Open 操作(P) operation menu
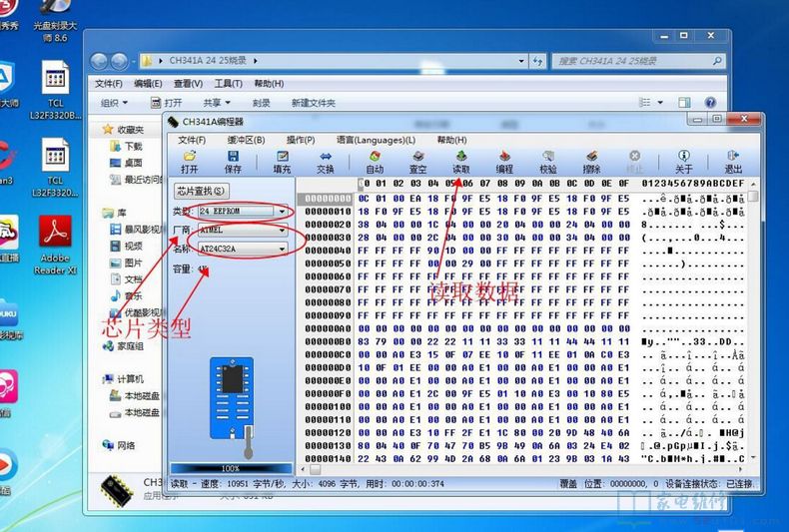Screen dimensions: 789x532 click(x=301, y=140)
